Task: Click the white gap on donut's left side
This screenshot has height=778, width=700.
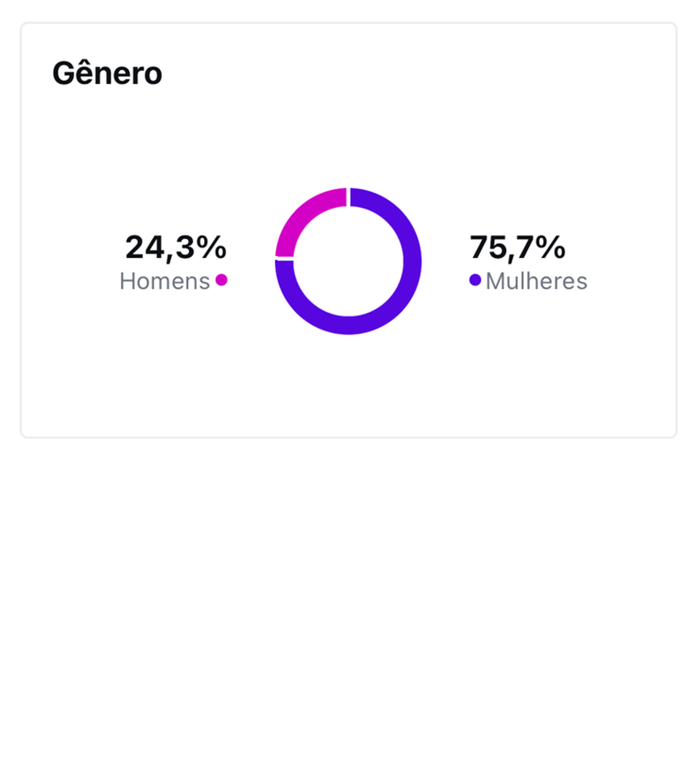Action: (285, 259)
